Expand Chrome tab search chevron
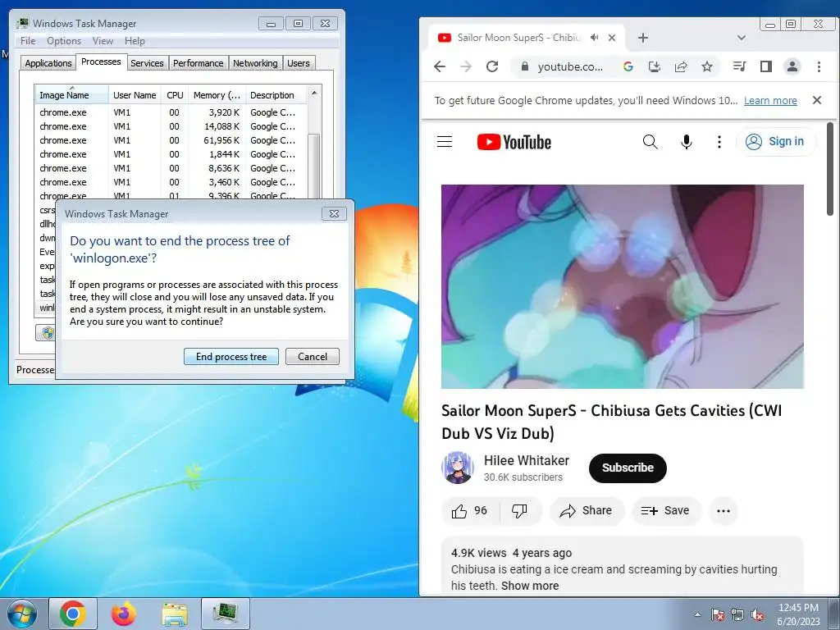 pyautogui.click(x=742, y=38)
